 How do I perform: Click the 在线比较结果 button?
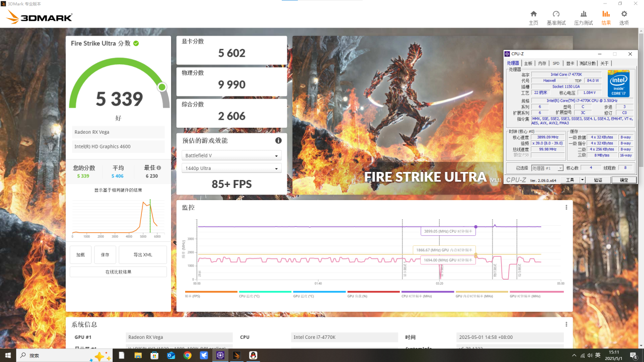(x=118, y=272)
